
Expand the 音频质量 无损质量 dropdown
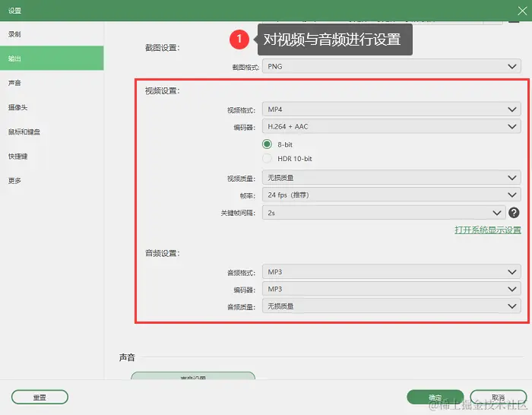coord(391,306)
